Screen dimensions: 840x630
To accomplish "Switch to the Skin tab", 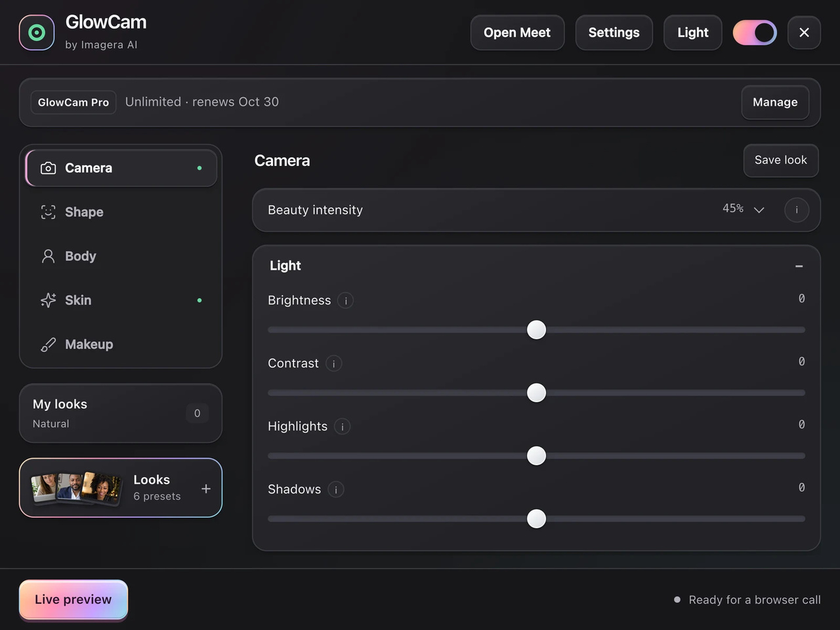I will [x=121, y=300].
